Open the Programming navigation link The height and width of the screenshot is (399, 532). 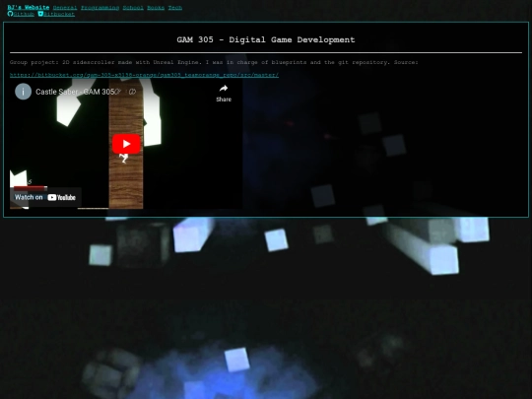100,8
